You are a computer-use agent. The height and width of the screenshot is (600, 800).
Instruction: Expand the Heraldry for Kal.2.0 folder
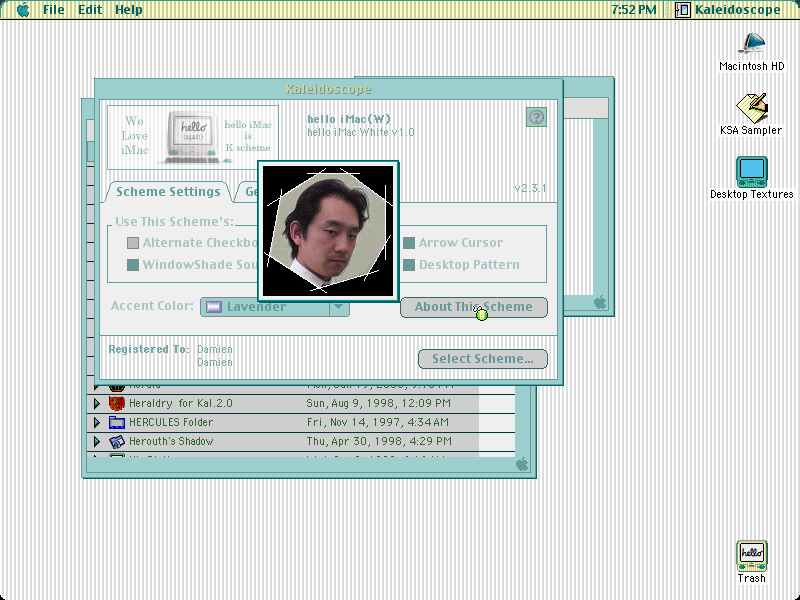pos(97,404)
